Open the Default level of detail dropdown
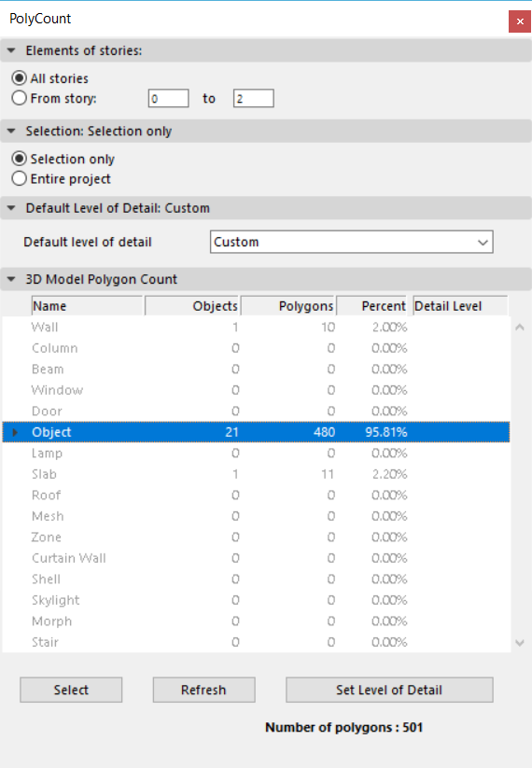This screenshot has width=532, height=768. pos(352,242)
